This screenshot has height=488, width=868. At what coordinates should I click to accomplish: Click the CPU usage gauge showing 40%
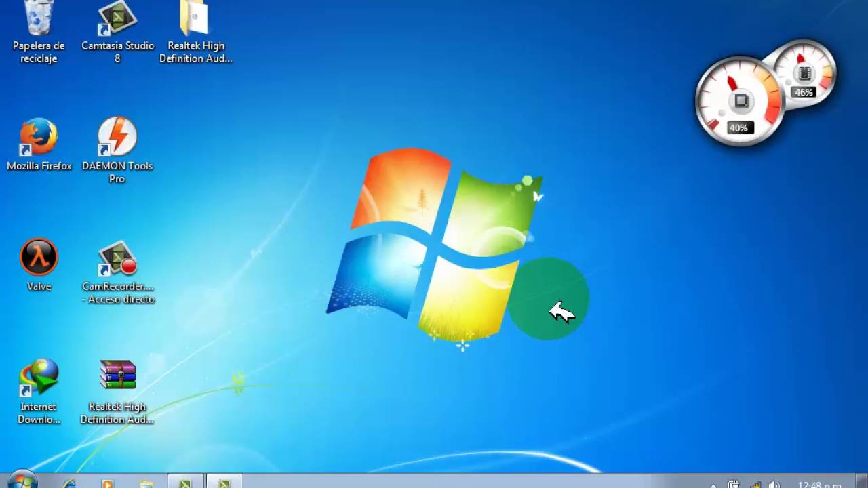click(739, 101)
